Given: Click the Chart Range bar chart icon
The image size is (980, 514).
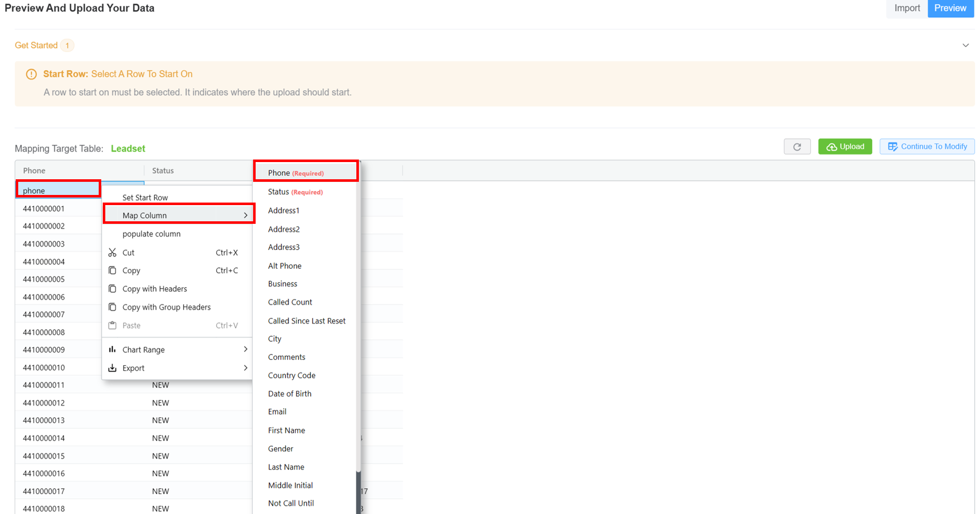Looking at the screenshot, I should 112,349.
